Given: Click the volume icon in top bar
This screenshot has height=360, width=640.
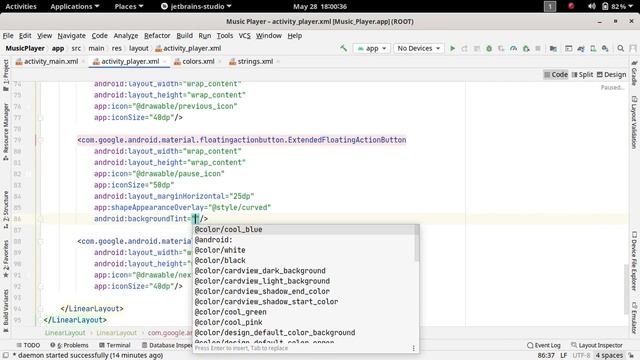Looking at the screenshot, I should [591, 6].
